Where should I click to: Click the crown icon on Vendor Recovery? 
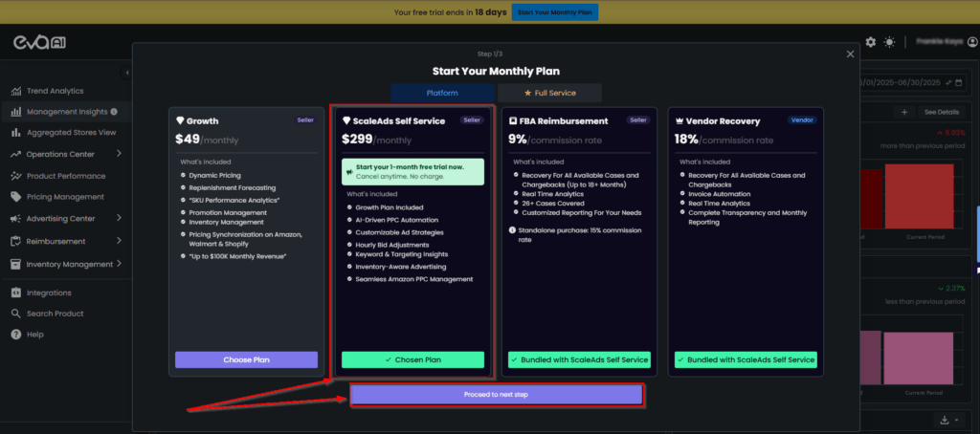point(679,121)
